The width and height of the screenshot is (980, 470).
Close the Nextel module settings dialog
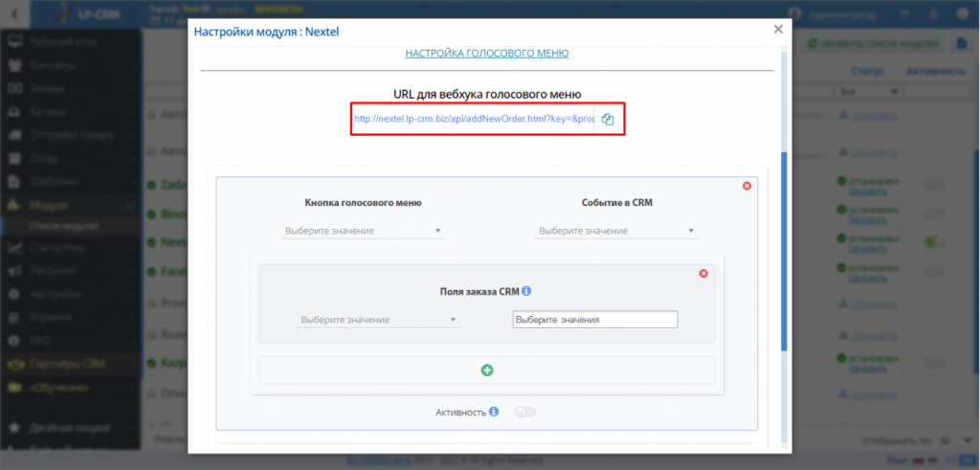coord(777,30)
